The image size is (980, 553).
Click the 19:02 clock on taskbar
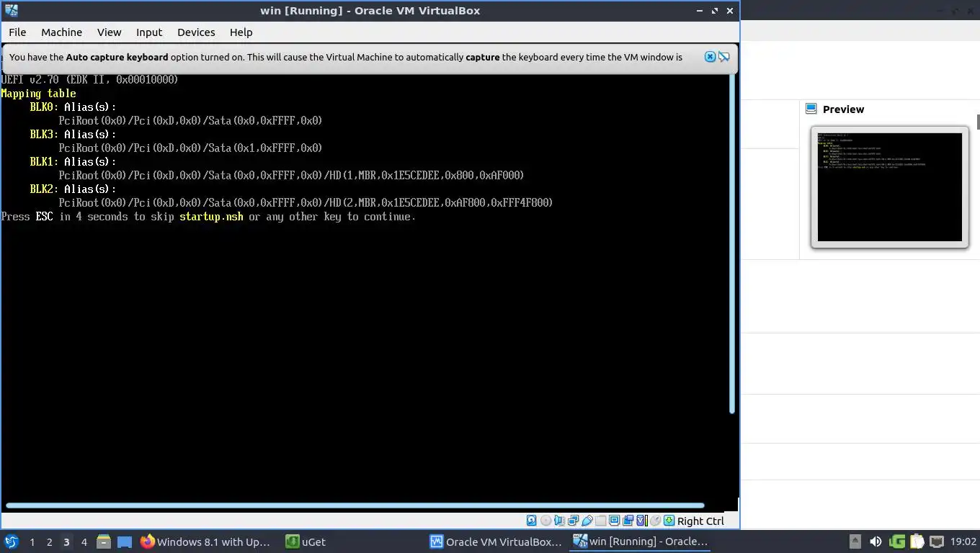[x=963, y=541]
